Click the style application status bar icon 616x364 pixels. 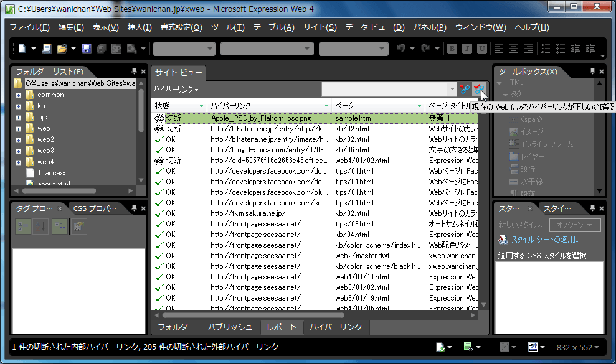pos(533,347)
